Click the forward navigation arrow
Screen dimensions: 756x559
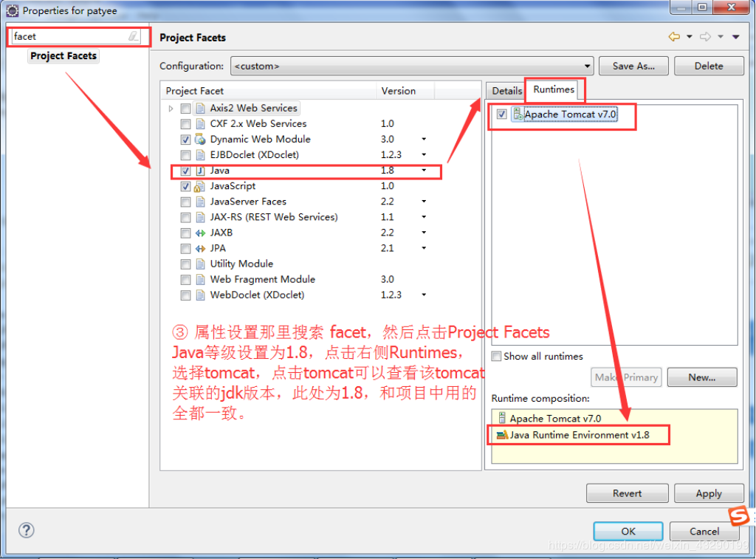[705, 37]
